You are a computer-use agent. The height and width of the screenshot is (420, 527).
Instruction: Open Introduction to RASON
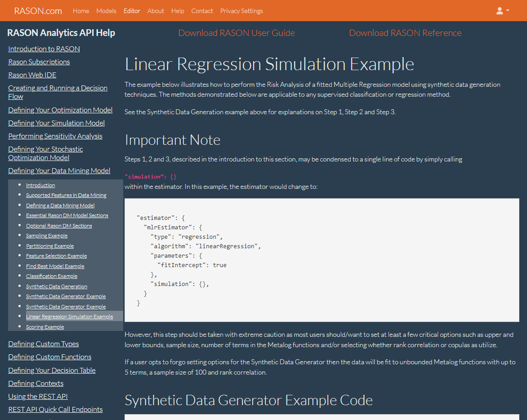(x=44, y=49)
